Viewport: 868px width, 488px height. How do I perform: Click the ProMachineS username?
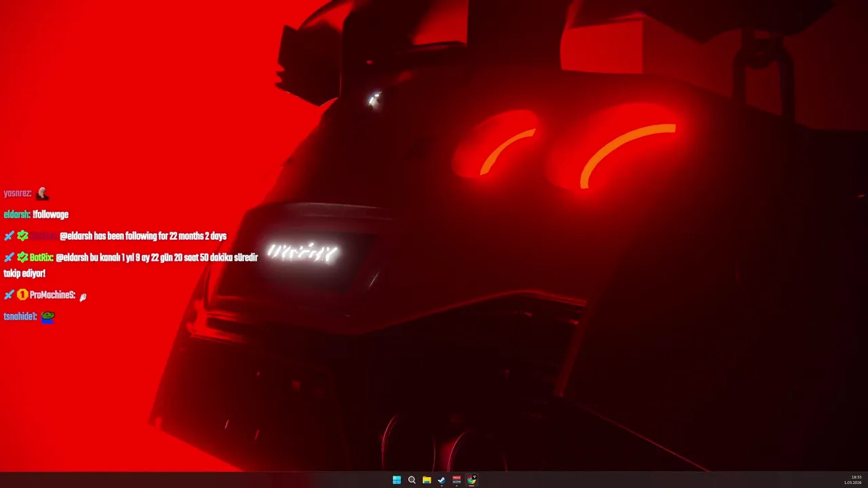tap(53, 296)
